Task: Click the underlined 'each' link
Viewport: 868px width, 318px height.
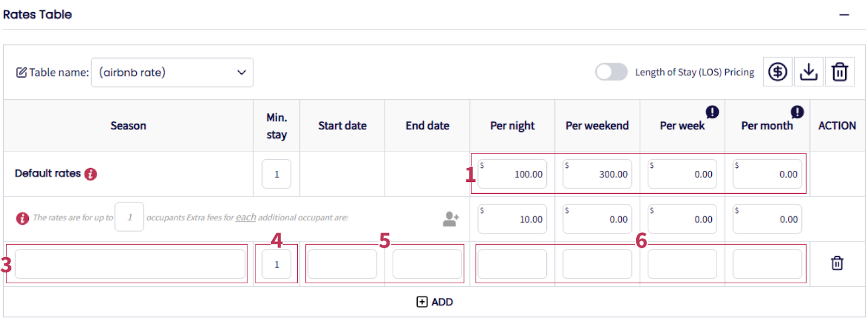Action: point(246,217)
